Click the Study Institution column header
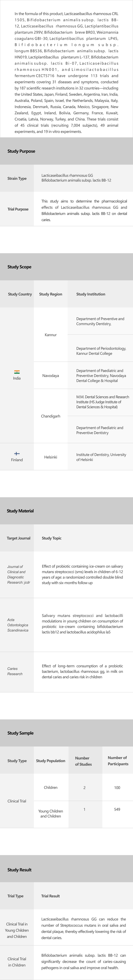 (x=90, y=294)
